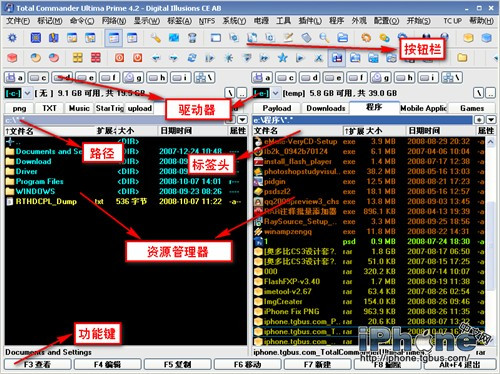The width and height of the screenshot is (500, 374).
Task: Sort left panel by 属性 column header
Action: [238, 131]
